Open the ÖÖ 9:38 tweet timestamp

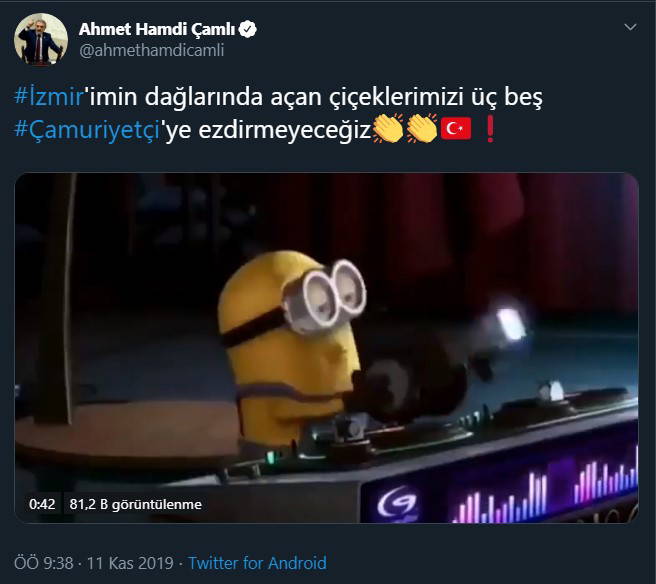click(x=44, y=563)
